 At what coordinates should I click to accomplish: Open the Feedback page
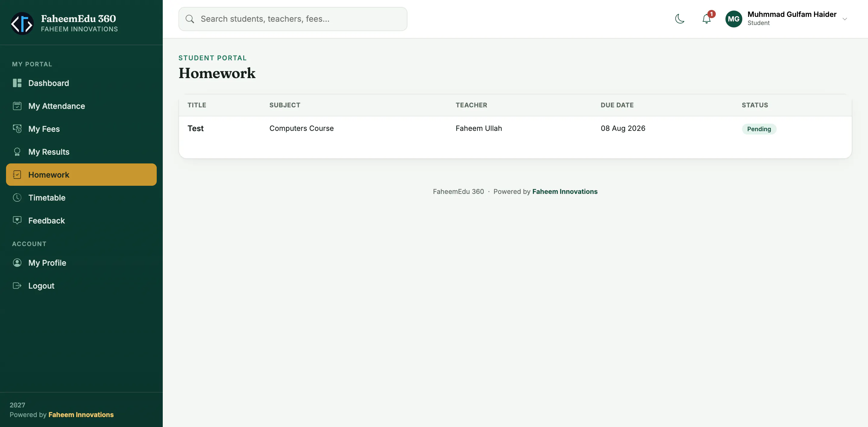coord(81,220)
